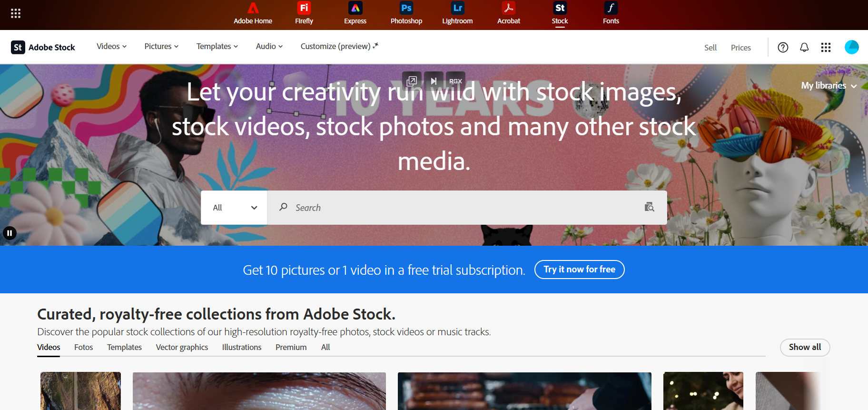Open the user profile avatar
The height and width of the screenshot is (410, 868).
[x=852, y=47]
